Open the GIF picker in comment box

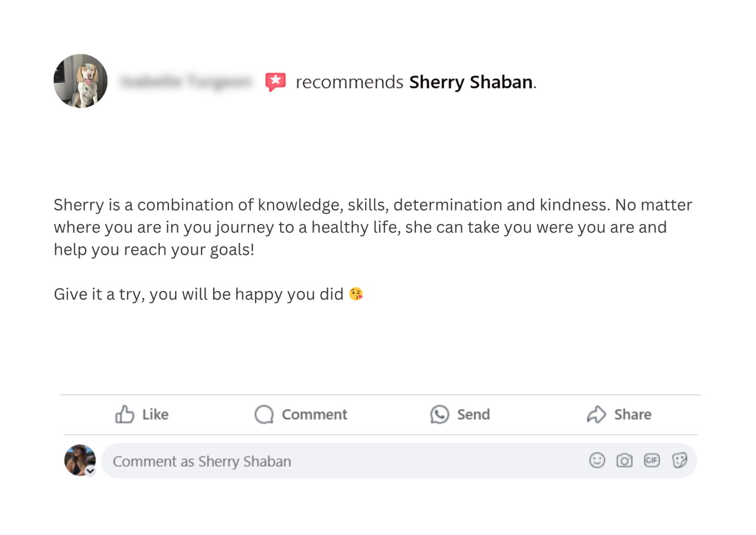pos(652,460)
